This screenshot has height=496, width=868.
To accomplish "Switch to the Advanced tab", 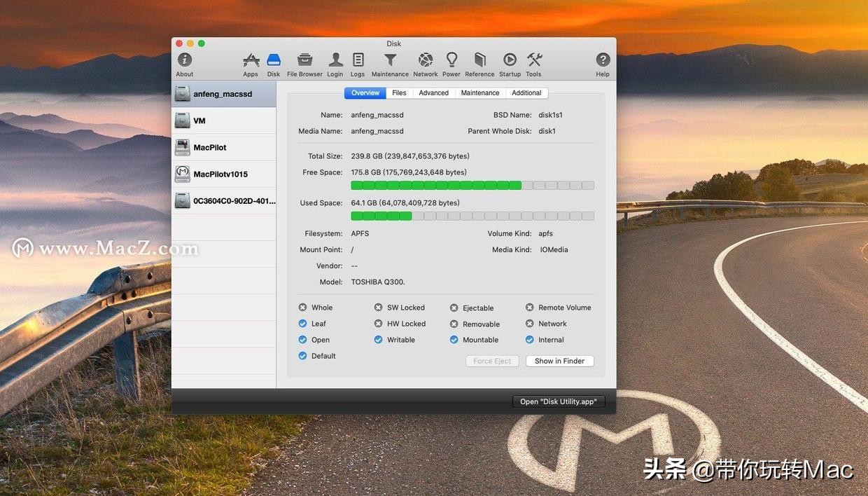I will click(x=433, y=92).
